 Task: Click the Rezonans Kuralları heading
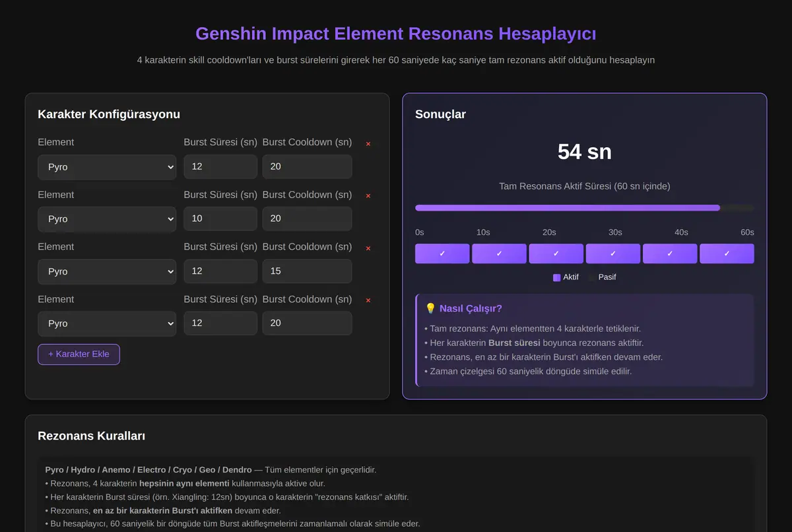click(x=92, y=436)
